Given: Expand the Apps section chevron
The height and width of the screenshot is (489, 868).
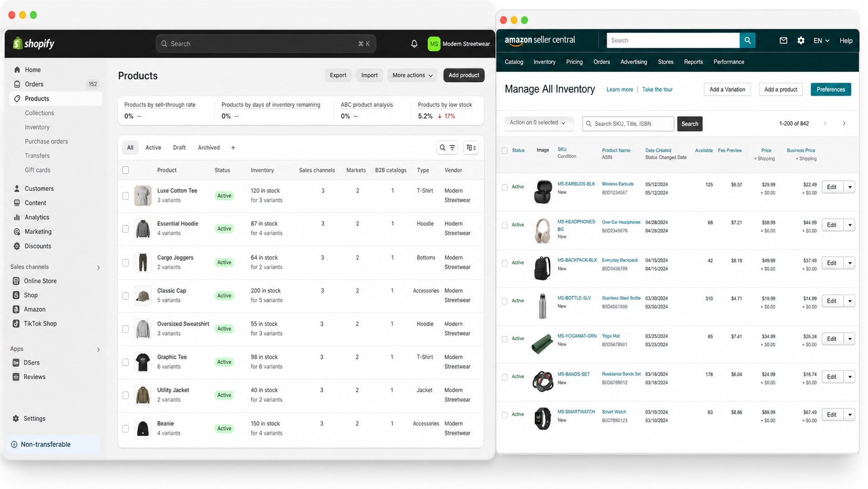Looking at the screenshot, I should point(98,349).
